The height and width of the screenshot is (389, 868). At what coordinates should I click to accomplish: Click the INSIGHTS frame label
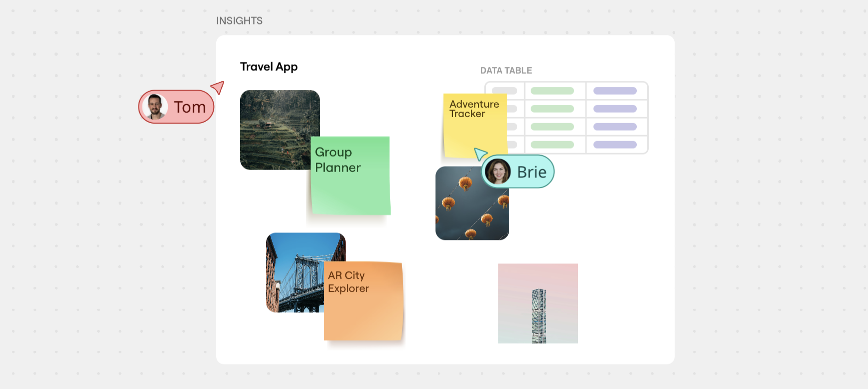[x=239, y=20]
